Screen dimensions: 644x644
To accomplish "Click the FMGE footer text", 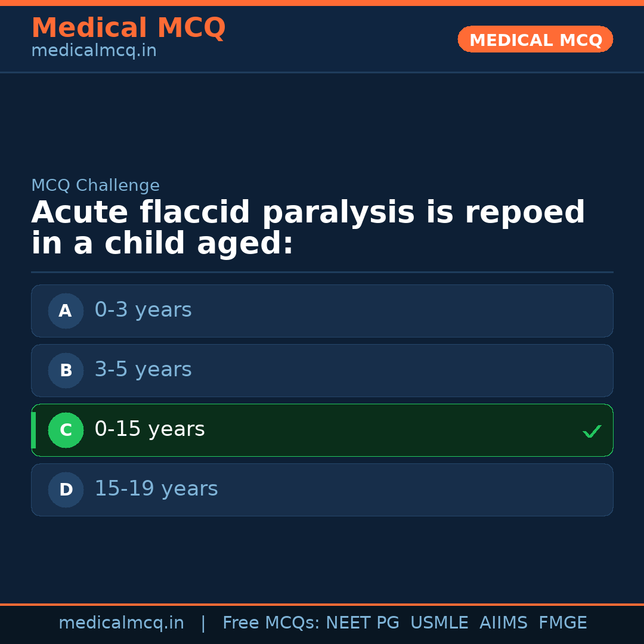I will click(562, 623).
